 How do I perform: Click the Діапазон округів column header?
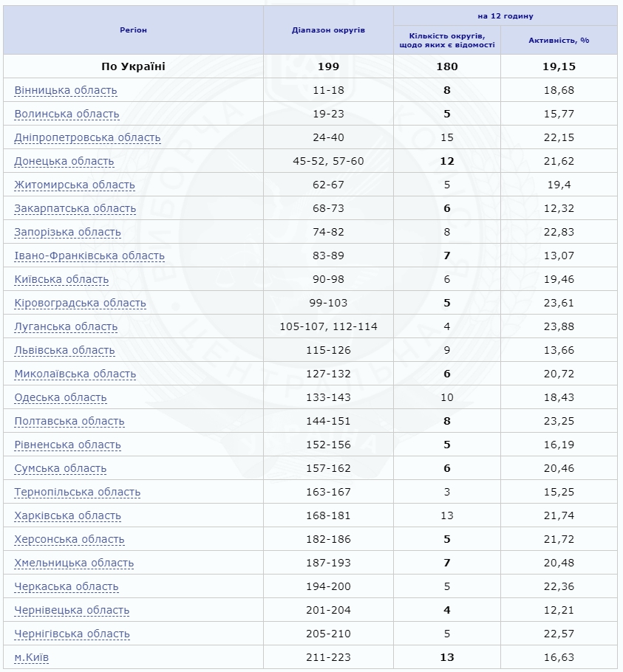point(328,30)
